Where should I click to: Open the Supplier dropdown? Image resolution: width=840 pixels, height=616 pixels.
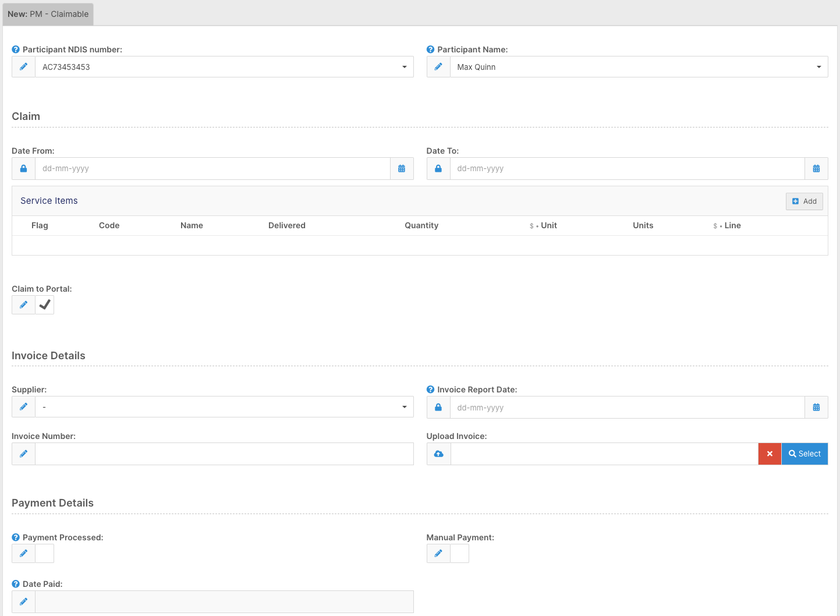coord(224,406)
